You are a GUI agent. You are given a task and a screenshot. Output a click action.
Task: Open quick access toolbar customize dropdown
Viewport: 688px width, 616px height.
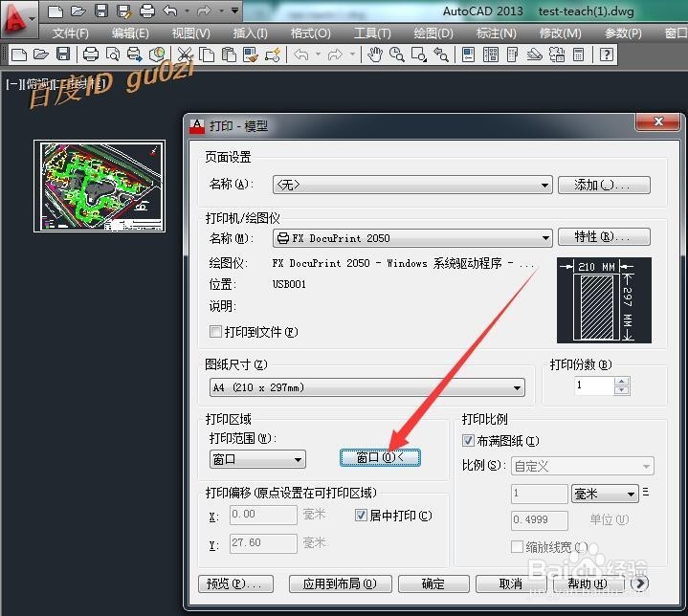coord(235,11)
